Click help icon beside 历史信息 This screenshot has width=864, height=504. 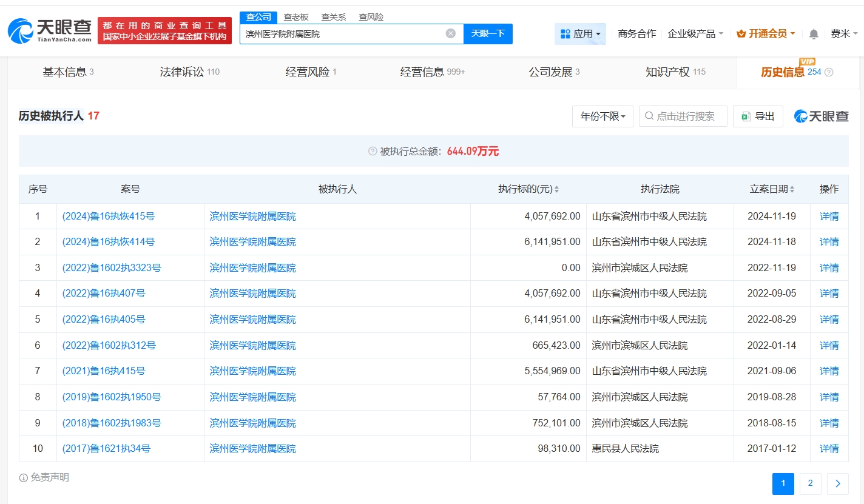pyautogui.click(x=829, y=72)
